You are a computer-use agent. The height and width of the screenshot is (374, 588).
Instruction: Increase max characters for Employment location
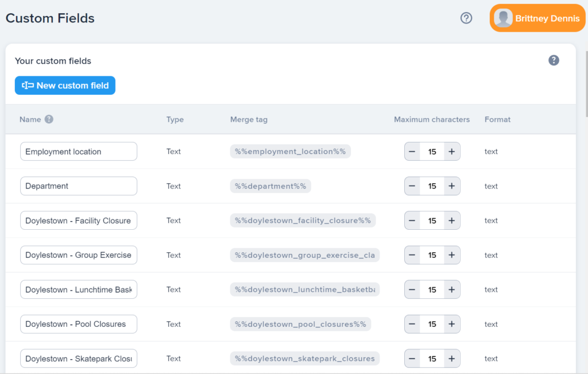pos(452,152)
